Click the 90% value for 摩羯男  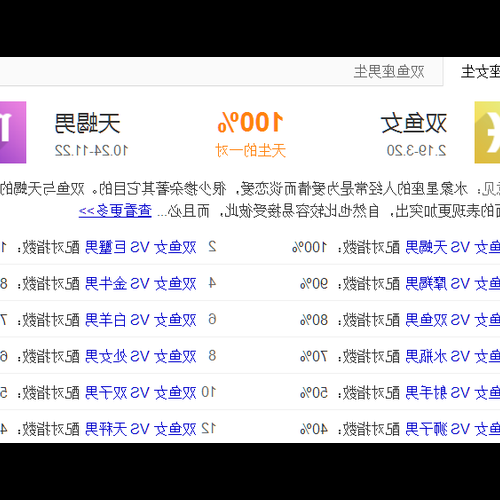point(314,284)
